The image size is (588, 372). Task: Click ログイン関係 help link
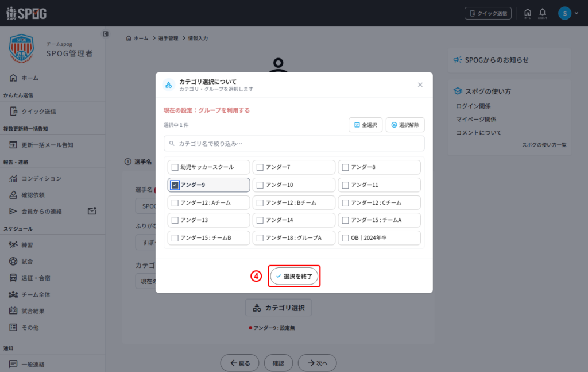click(x=473, y=106)
